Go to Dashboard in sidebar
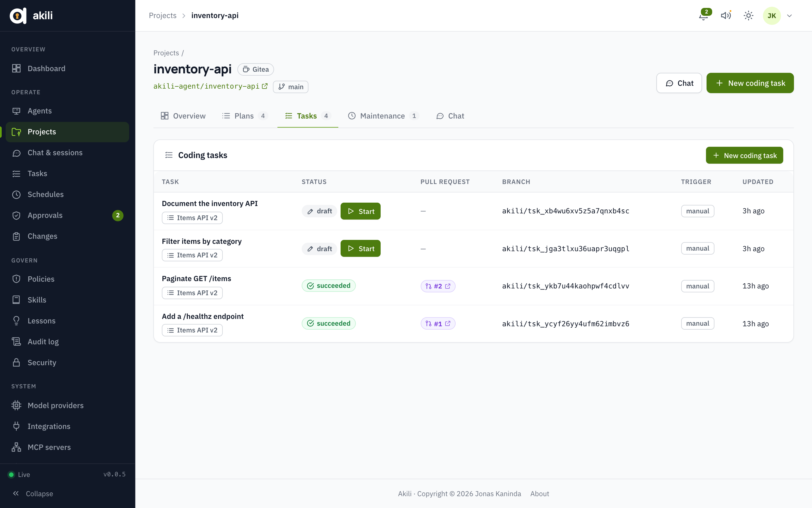Screen dimensions: 812x508 click(x=67, y=68)
